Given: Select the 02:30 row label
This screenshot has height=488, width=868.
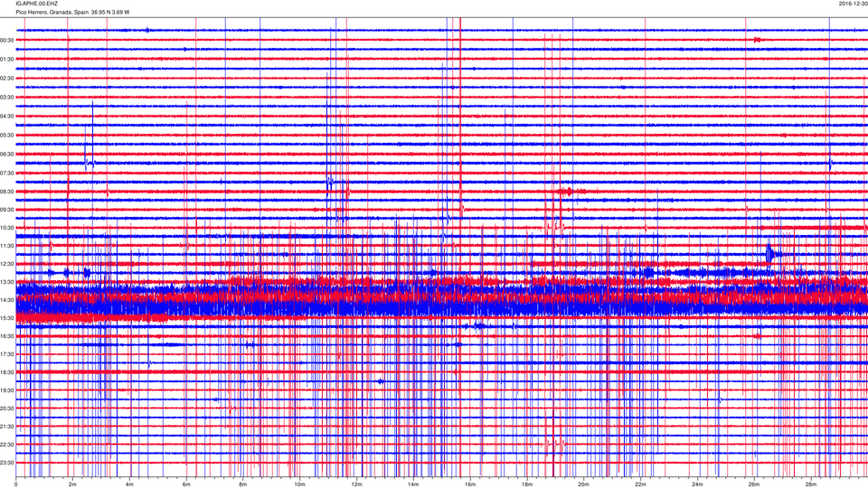Looking at the screenshot, I should point(7,79).
